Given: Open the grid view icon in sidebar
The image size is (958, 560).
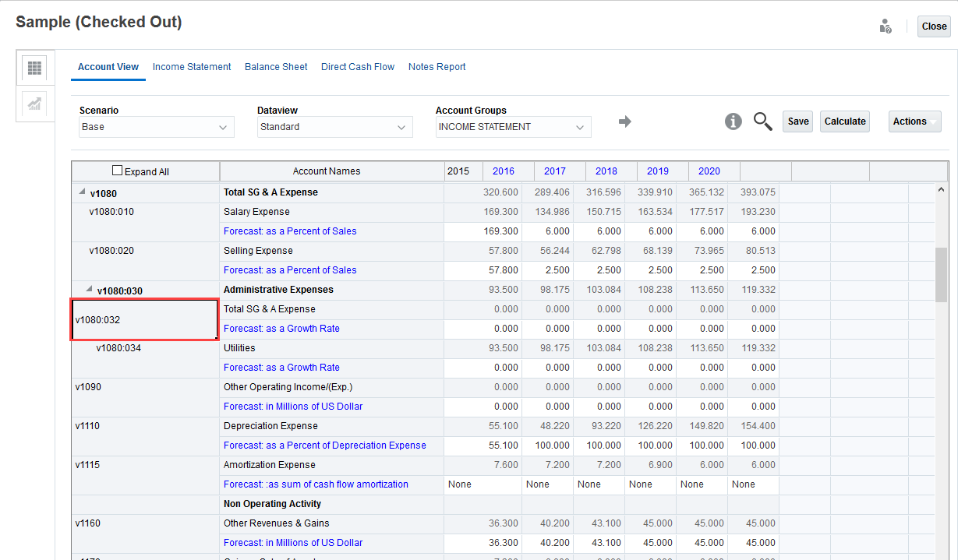Looking at the screenshot, I should [34, 68].
